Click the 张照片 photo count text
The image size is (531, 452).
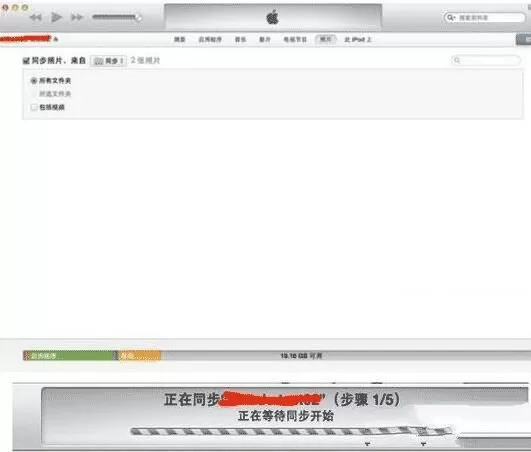(145, 61)
